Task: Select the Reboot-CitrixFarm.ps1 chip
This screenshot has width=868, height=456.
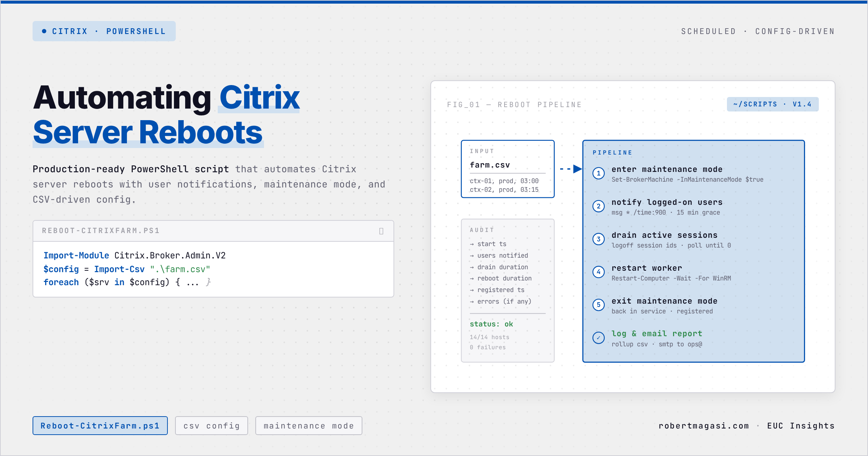Action: tap(100, 426)
